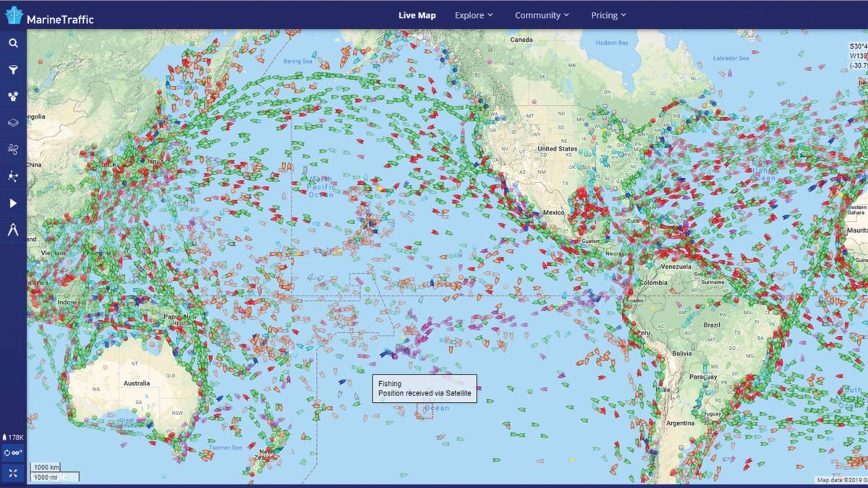Toggle fullscreen map view button
Viewport: 868px width, 488px height.
[x=13, y=473]
